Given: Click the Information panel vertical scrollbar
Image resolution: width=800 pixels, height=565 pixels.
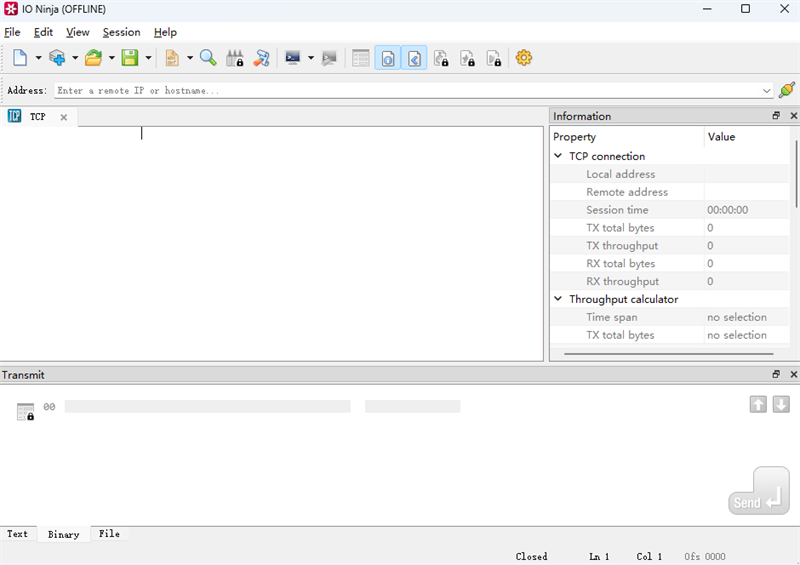Looking at the screenshot, I should coord(795,175).
